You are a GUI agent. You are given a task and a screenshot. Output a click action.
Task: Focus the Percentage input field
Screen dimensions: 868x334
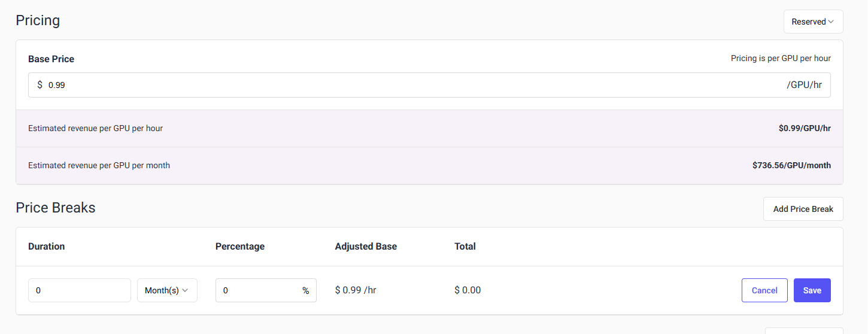257,290
